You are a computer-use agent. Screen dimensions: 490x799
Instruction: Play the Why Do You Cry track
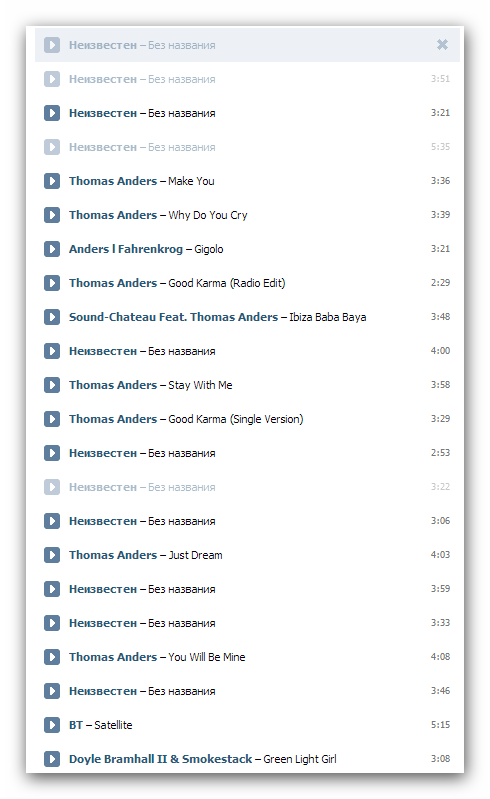point(51,215)
